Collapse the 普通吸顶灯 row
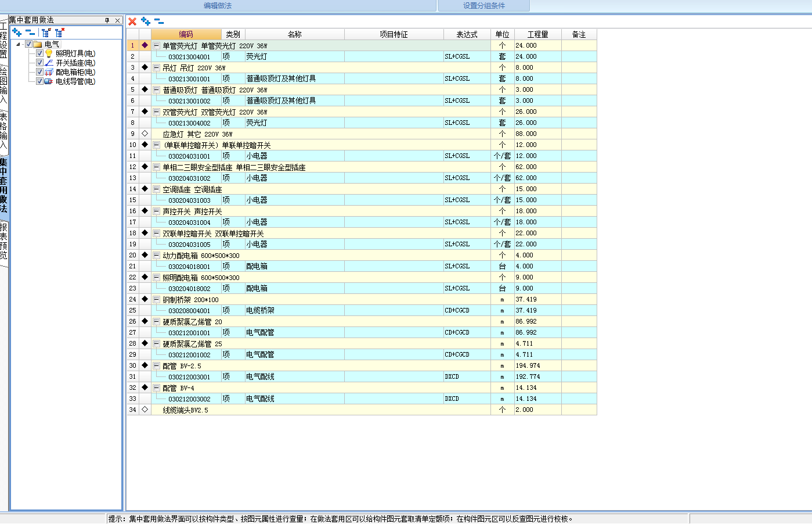The height and width of the screenshot is (524, 812). click(157, 89)
